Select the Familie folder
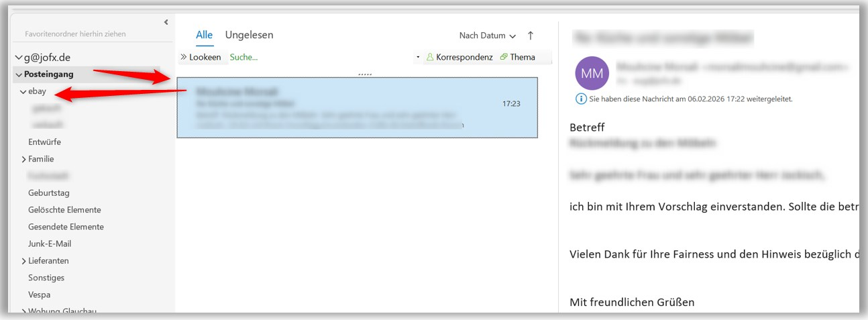Screen dimensions: 868x320 coord(41,159)
